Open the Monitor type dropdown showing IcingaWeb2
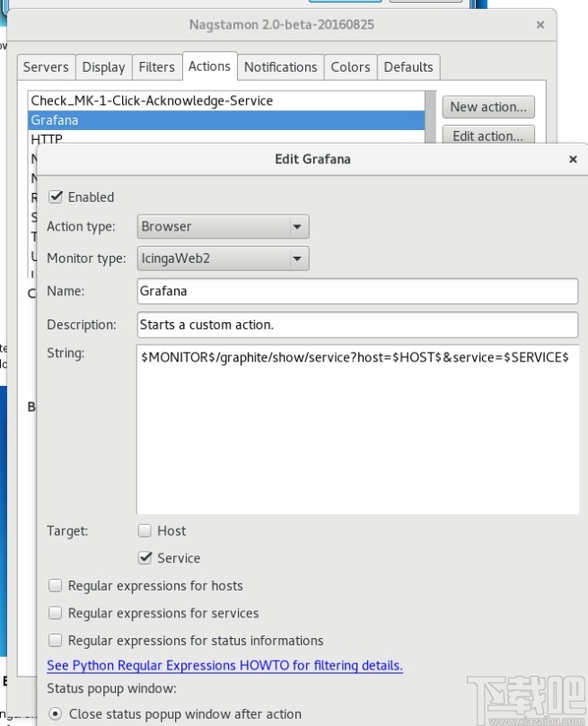The image size is (588, 726). pyautogui.click(x=224, y=258)
